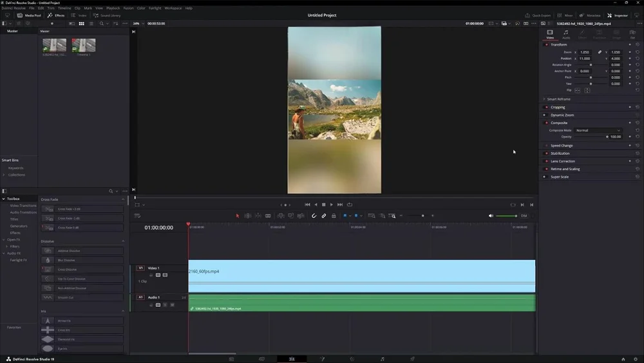
Task: Add a marker with the marker icon
Action: coord(356,216)
